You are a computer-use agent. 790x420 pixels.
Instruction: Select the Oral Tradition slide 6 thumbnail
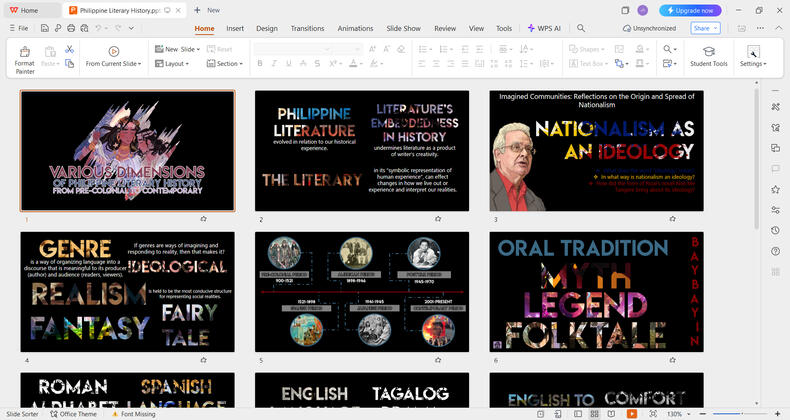[x=597, y=292]
